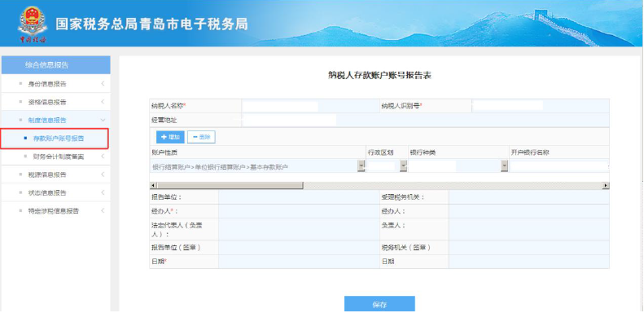Expand the 特定涉税信息报告 chevron
The image size is (644, 313).
(103, 211)
